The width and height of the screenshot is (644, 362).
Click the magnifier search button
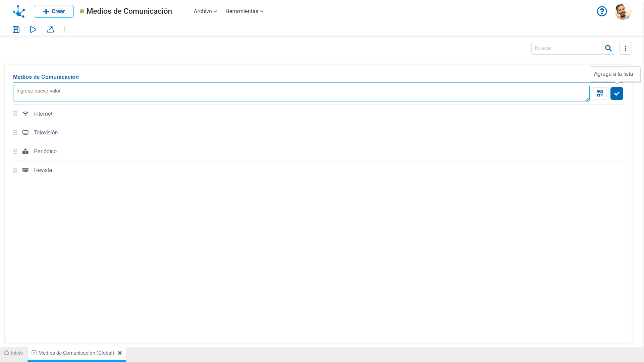608,48
